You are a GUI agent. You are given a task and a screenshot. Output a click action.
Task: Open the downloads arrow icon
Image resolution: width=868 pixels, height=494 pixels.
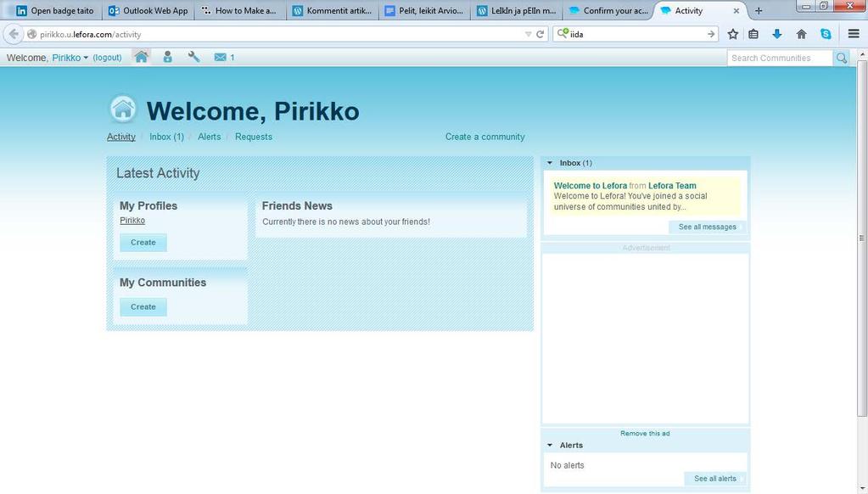pos(777,34)
